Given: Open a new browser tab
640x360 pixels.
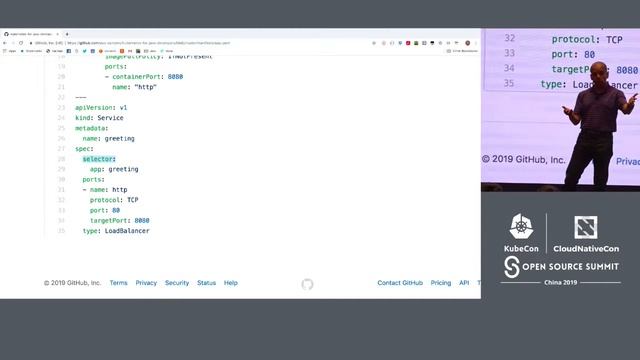Looking at the screenshot, I should 67,34.
